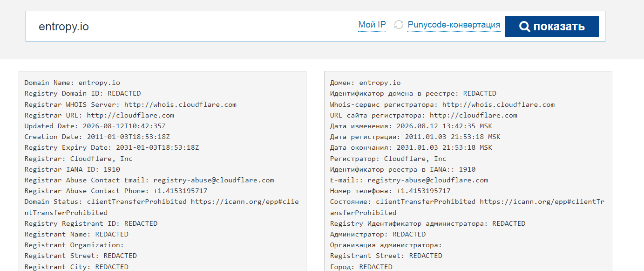Click the "Registry Domain ID: REDACTED" line

tap(82, 93)
